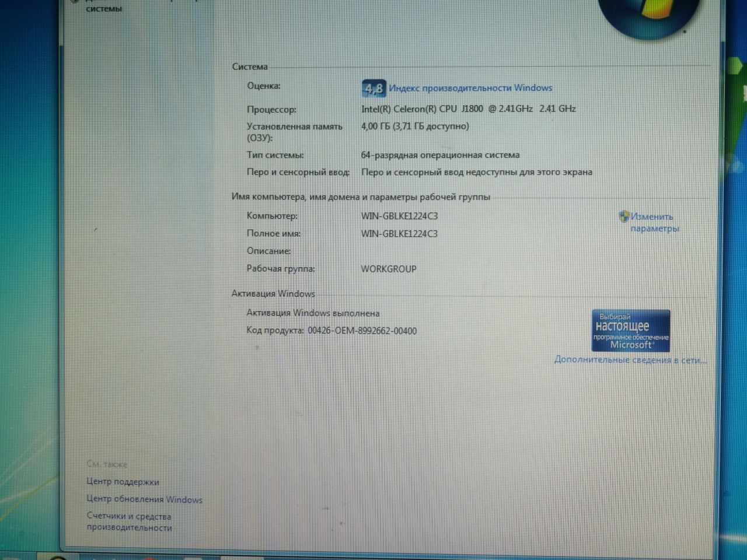Open Индекс производительности Windows link

coord(470,88)
